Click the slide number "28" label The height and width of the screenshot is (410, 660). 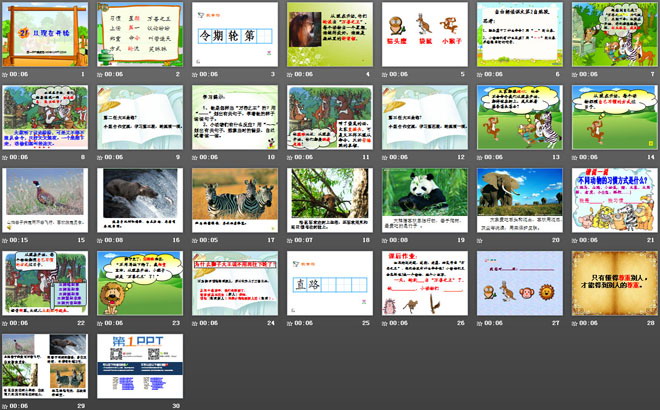(650, 323)
